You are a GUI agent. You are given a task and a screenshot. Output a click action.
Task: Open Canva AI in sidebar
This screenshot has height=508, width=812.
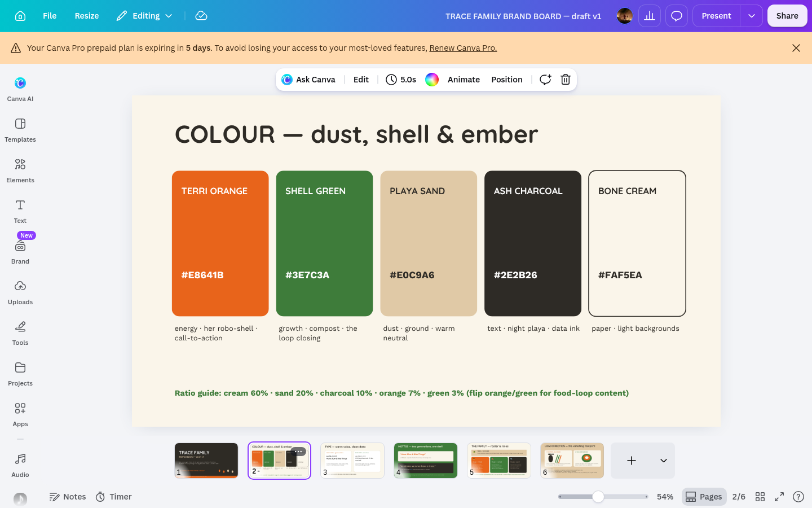coord(20,89)
